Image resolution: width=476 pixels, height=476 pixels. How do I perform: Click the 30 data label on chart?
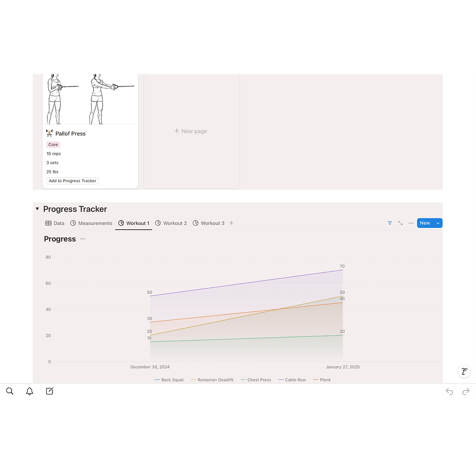[x=150, y=319]
